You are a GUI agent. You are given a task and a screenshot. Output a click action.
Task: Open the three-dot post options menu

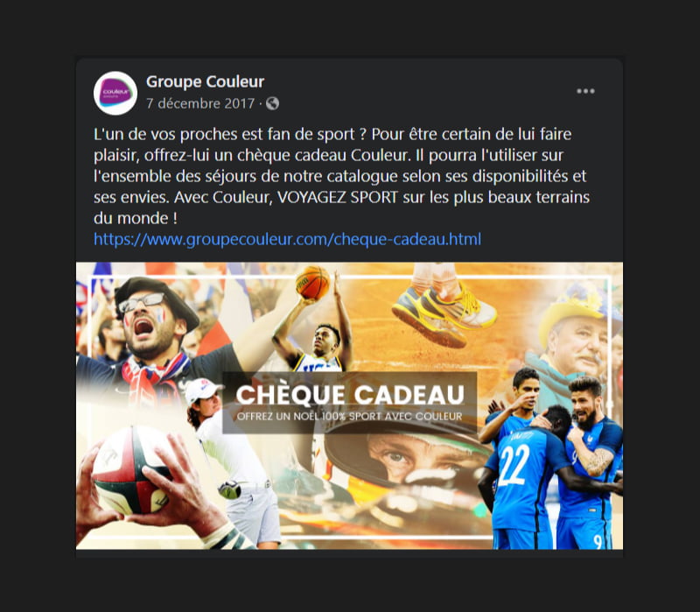tap(585, 91)
